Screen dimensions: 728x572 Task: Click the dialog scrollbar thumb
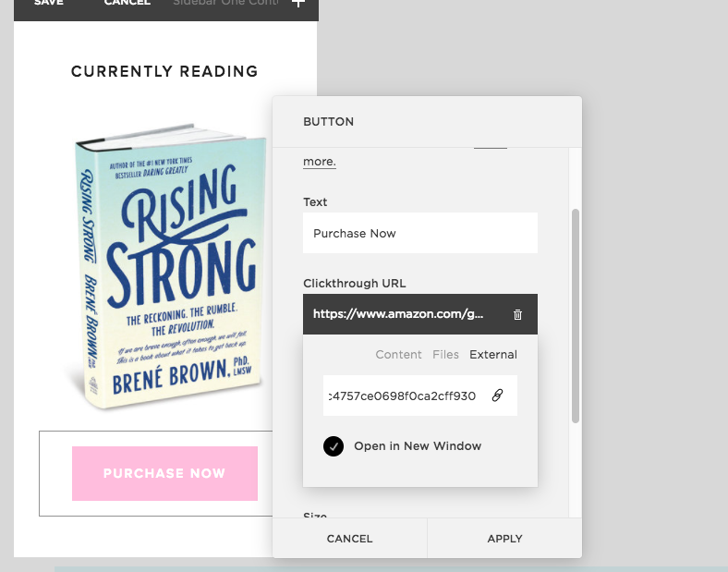[x=576, y=316]
